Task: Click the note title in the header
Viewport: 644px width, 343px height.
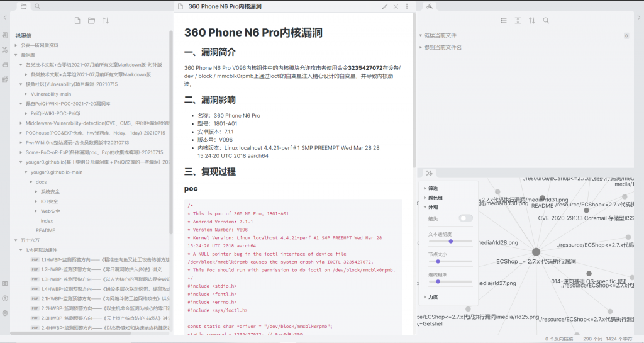Action: [225, 6]
